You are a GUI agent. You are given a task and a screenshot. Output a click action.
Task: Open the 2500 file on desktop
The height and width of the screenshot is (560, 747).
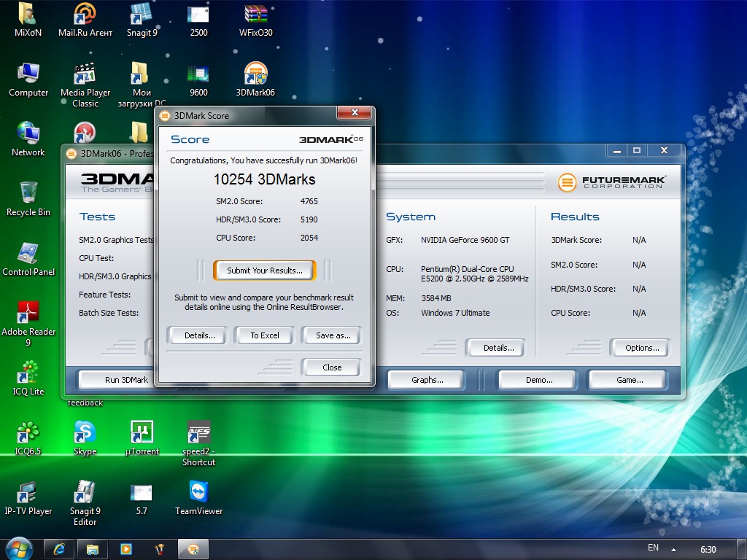pyautogui.click(x=198, y=20)
